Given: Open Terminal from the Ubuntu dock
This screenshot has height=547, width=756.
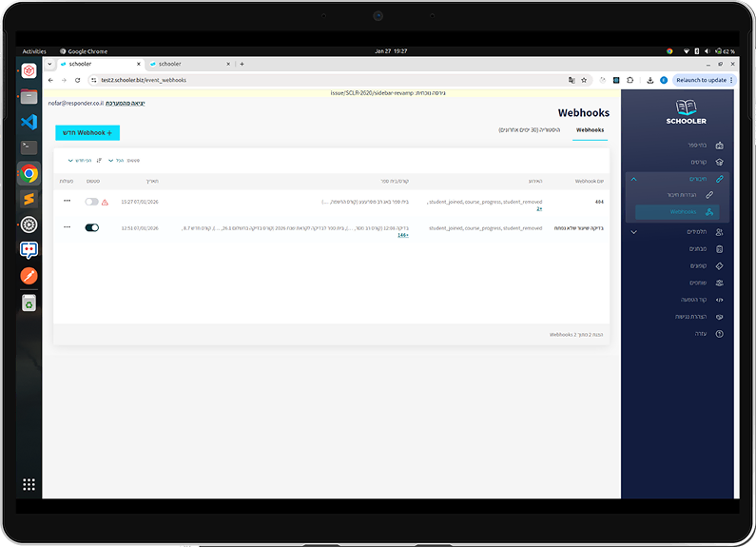Looking at the screenshot, I should click(x=29, y=147).
